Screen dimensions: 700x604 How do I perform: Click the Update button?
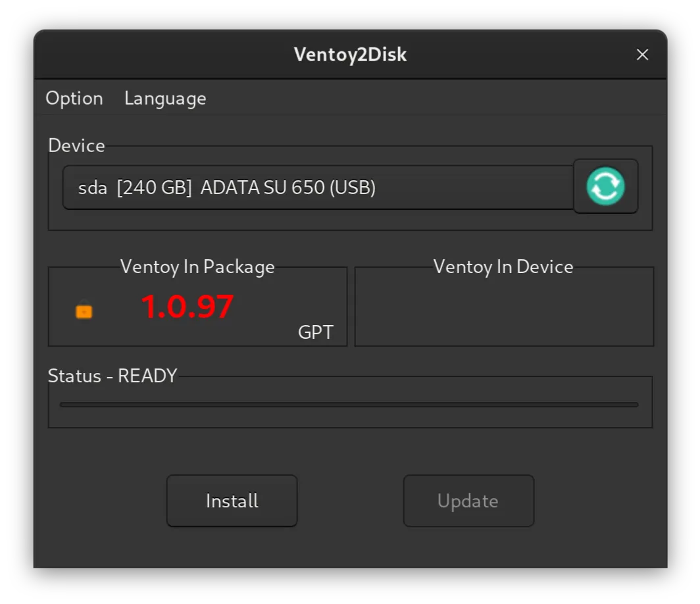[468, 501]
